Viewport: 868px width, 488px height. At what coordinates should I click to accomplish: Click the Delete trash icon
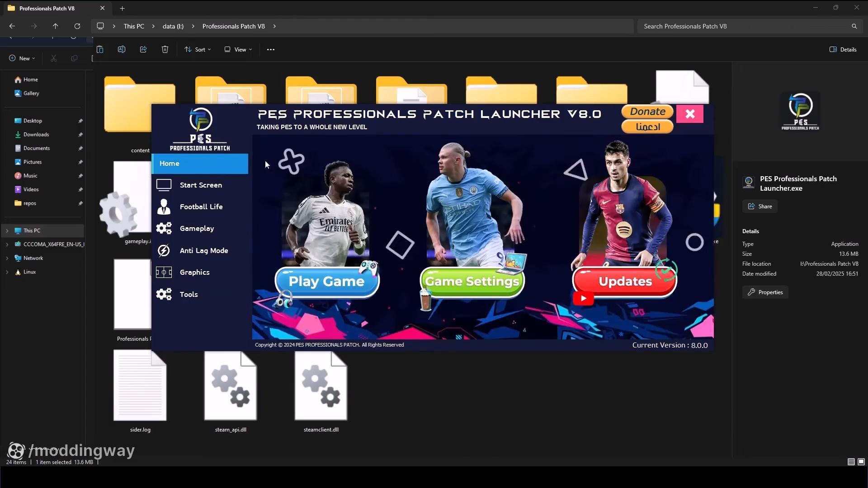pos(165,50)
